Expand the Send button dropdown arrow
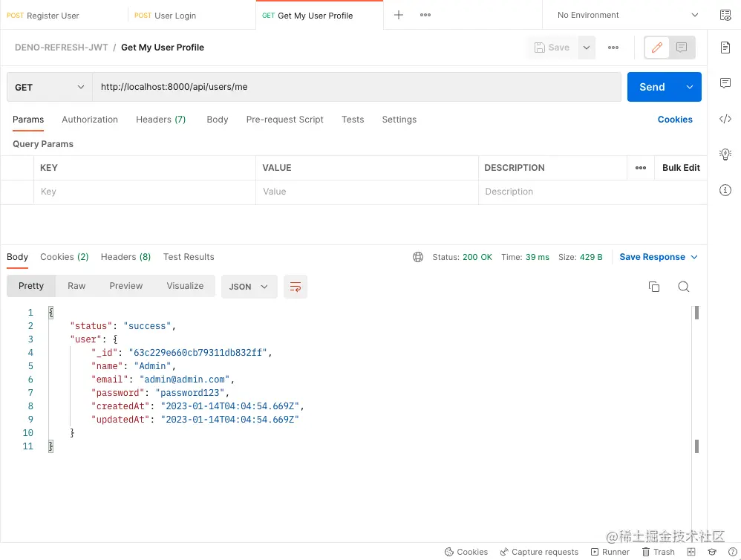 (690, 87)
